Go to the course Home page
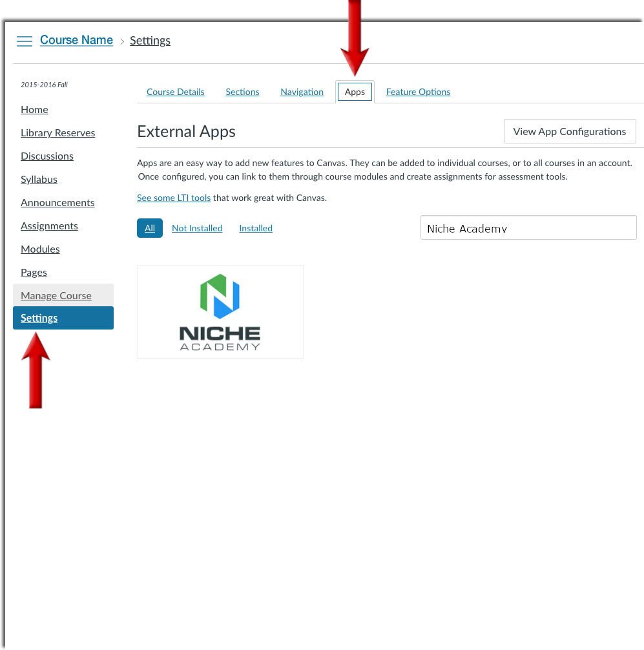Viewport: 644px width, 650px height. pyautogui.click(x=34, y=109)
